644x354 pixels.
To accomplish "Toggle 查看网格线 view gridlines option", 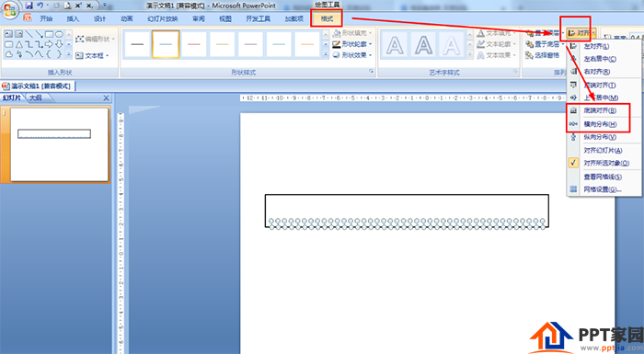I will point(604,177).
